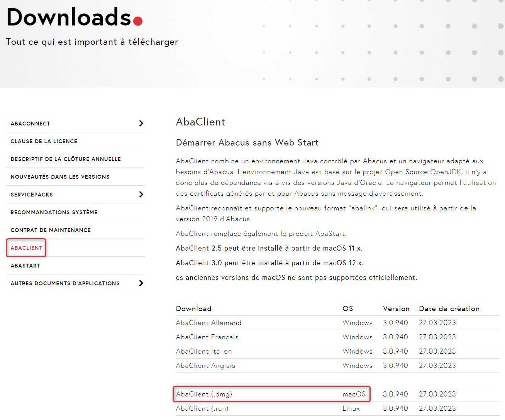The height and width of the screenshot is (420, 505).
Task: Open Contrat de maintenance page
Action: (51, 230)
